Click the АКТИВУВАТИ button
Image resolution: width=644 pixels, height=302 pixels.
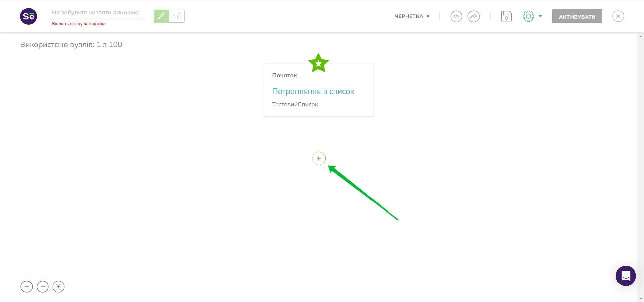pos(577,16)
